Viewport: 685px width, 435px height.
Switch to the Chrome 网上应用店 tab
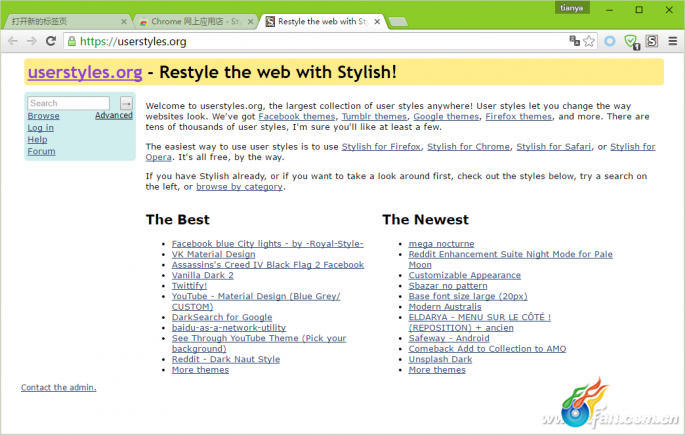(196, 21)
